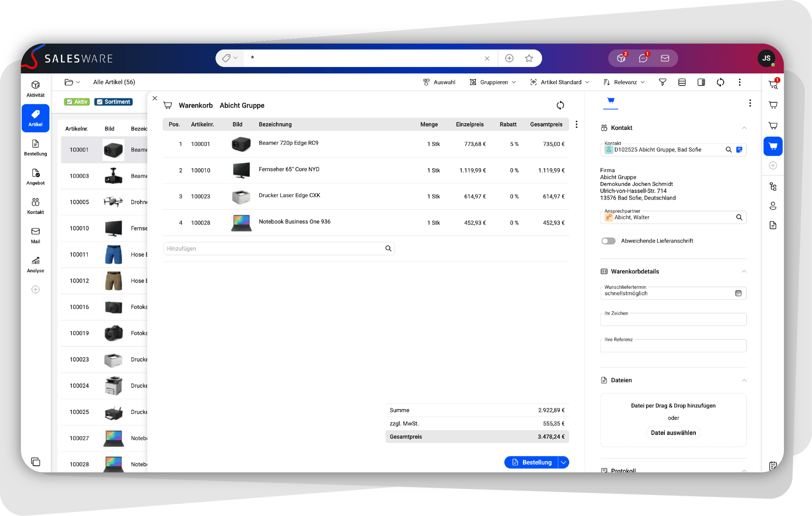Open the Analyse section

[x=35, y=264]
